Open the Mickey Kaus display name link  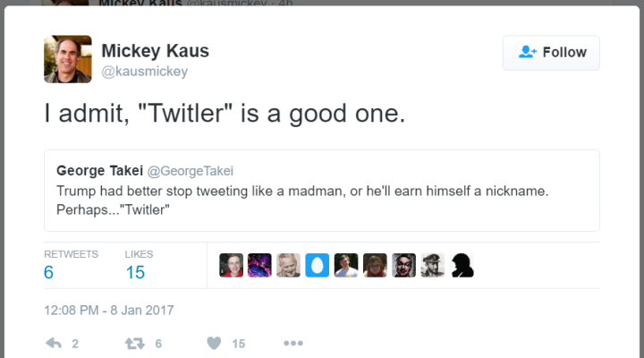155,50
